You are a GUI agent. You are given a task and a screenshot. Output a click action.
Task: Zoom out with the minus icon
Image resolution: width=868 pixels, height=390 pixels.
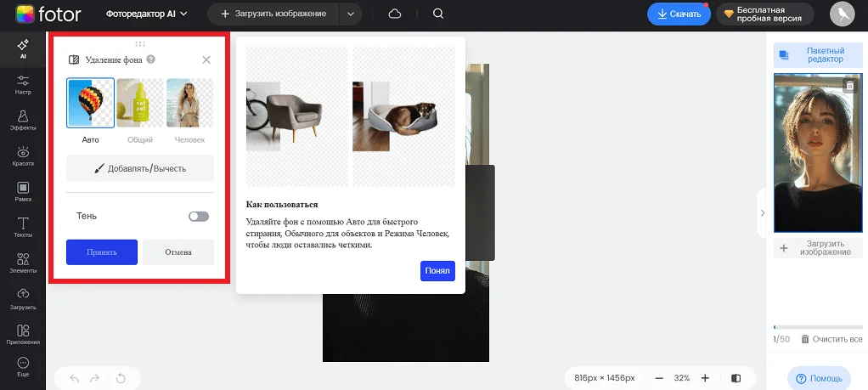(x=659, y=378)
